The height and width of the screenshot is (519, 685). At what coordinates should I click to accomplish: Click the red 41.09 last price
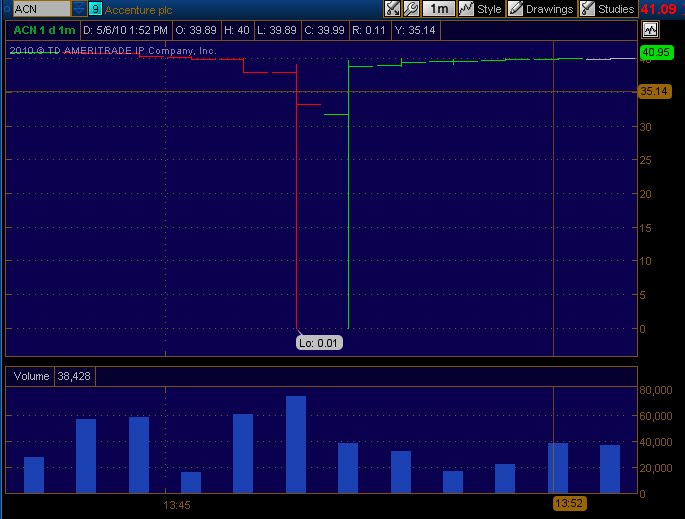pyautogui.click(x=659, y=9)
